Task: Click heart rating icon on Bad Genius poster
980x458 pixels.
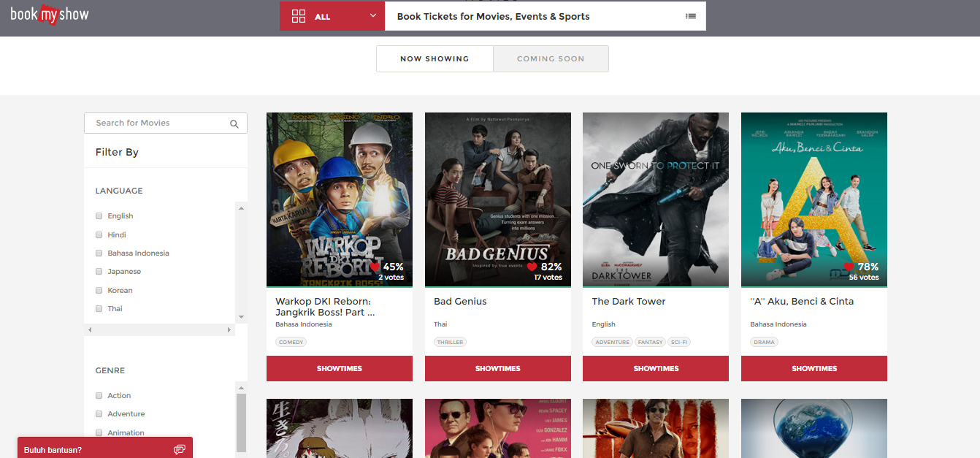Action: 532,267
